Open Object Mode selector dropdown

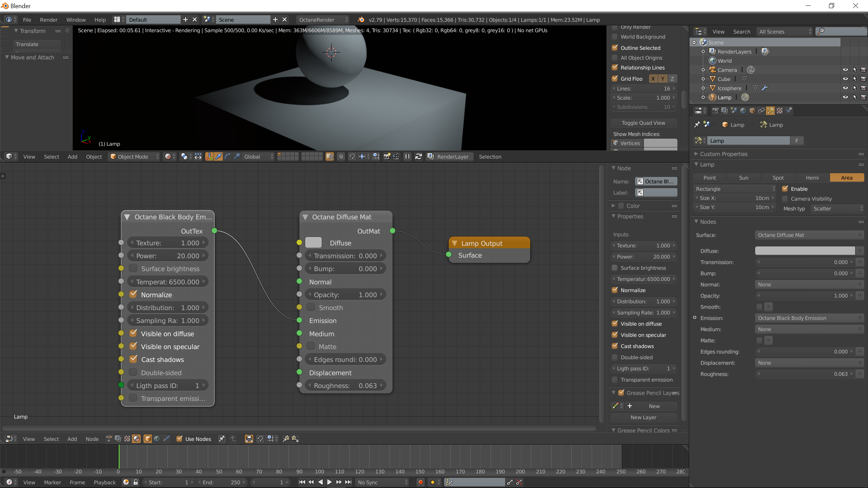(x=134, y=157)
